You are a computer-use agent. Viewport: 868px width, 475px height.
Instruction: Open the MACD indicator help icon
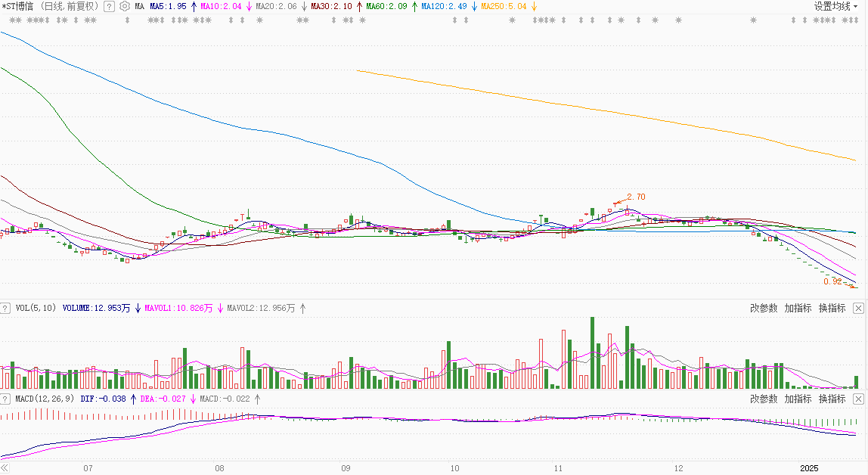click(5, 399)
